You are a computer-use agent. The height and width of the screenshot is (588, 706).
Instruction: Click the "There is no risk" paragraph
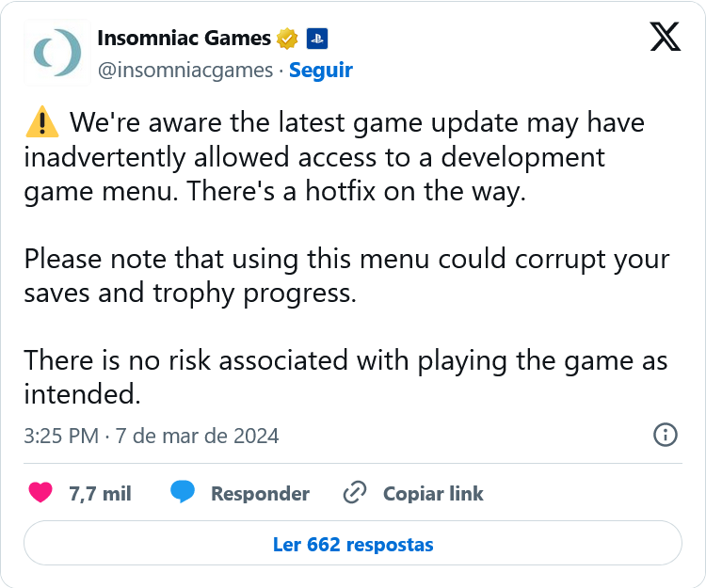point(345,377)
